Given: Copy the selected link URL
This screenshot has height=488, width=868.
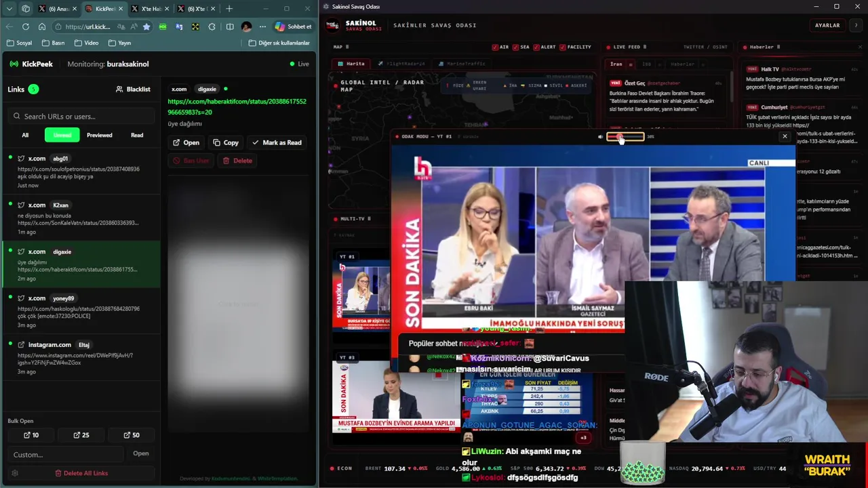Looking at the screenshot, I should pyautogui.click(x=226, y=142).
